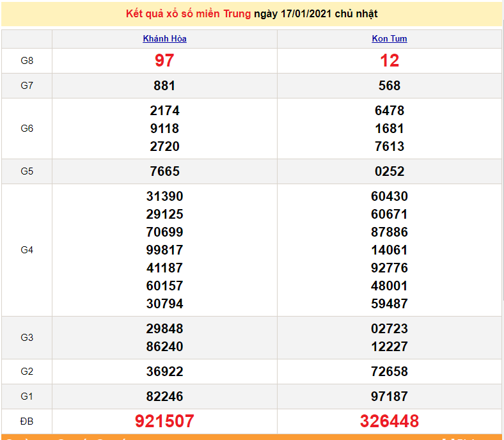The height and width of the screenshot is (440, 504).
Task: Click Khánh Hòa G5 number 7665
Action: (164, 171)
